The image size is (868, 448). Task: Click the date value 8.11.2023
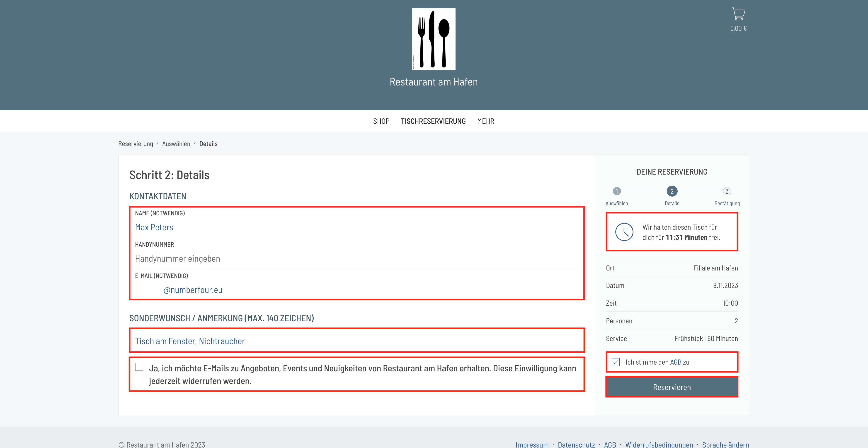tap(725, 285)
